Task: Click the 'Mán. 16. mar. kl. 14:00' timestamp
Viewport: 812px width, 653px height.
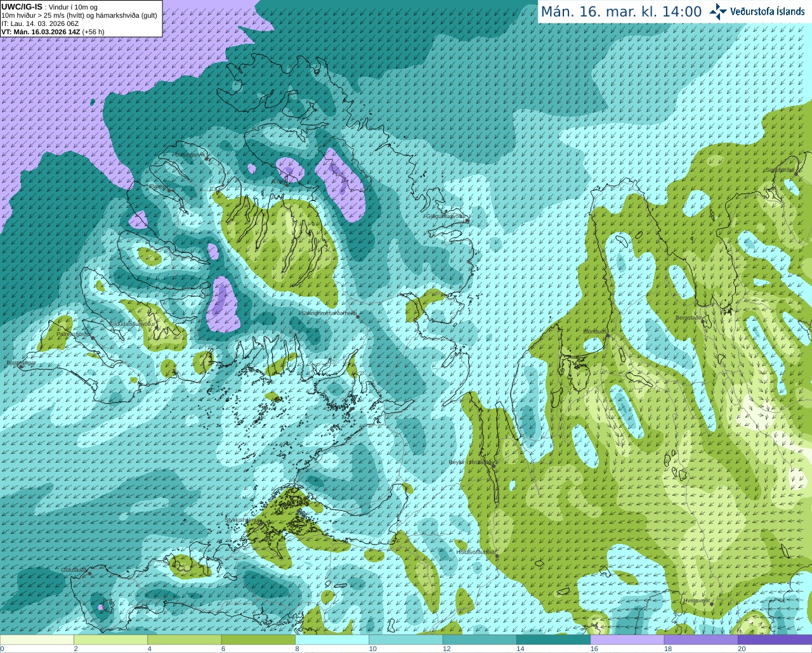Action: [621, 12]
